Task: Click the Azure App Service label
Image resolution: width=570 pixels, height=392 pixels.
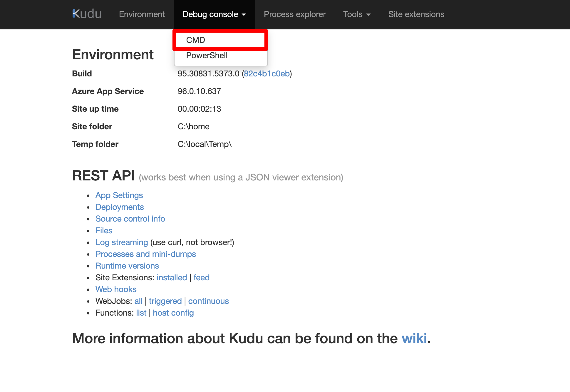Action: [x=108, y=91]
